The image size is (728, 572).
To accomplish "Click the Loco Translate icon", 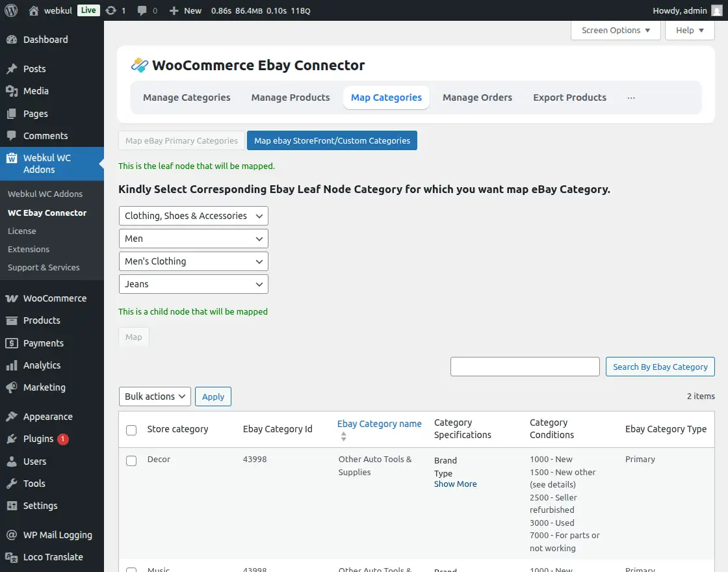I will pyautogui.click(x=12, y=557).
